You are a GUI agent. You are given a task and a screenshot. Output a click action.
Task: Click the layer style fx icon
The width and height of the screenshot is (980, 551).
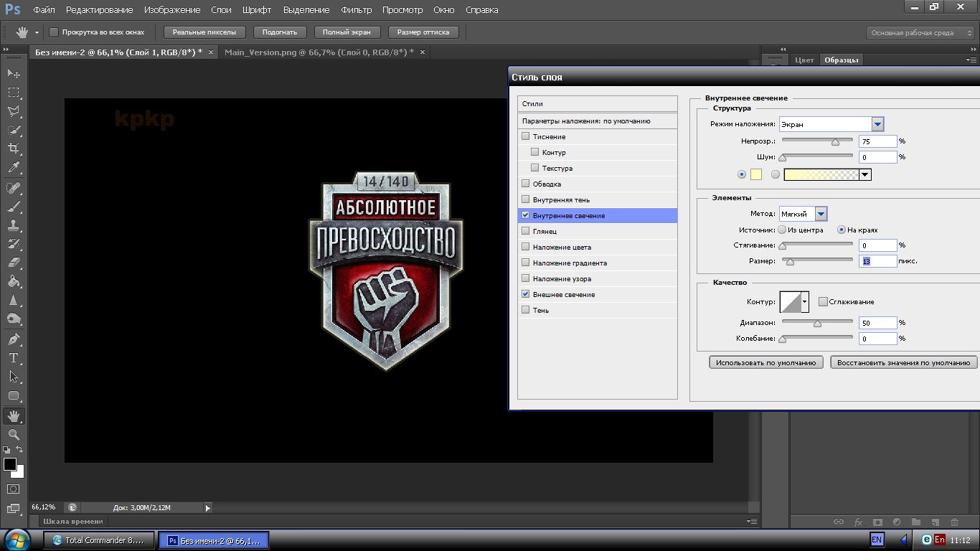tap(858, 522)
